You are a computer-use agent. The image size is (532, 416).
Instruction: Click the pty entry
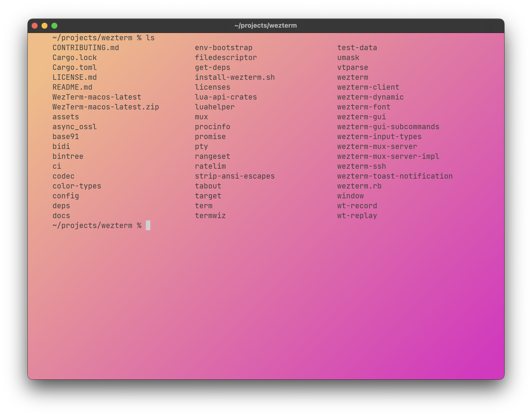pos(201,146)
